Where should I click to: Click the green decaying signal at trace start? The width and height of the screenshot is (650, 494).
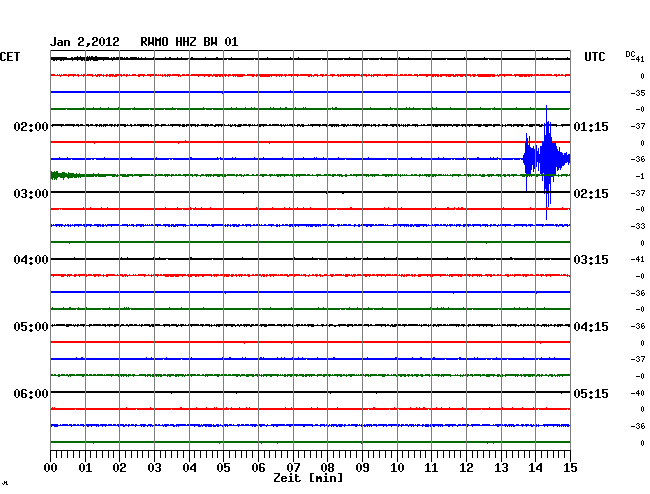click(x=66, y=175)
